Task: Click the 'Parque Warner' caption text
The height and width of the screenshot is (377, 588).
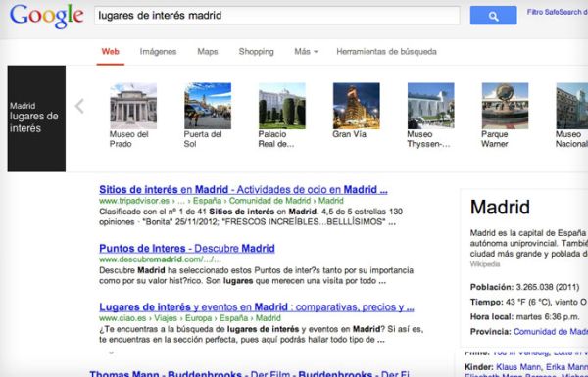Action: (495, 139)
